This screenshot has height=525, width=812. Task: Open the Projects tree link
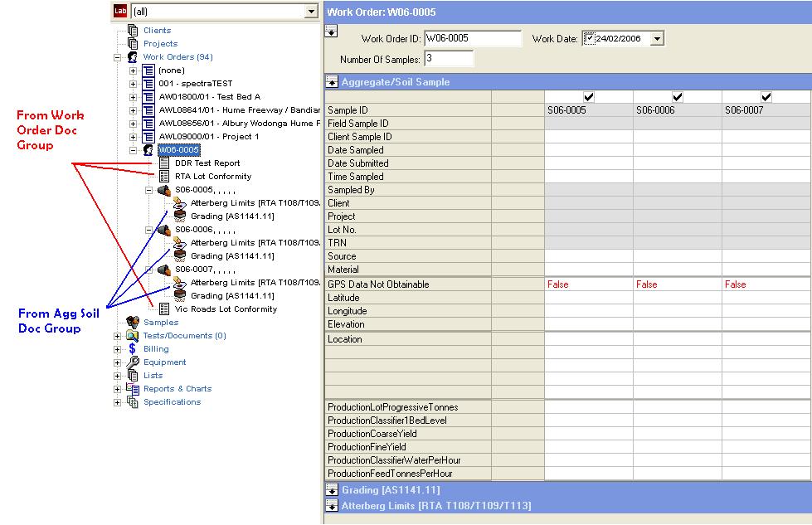point(160,44)
